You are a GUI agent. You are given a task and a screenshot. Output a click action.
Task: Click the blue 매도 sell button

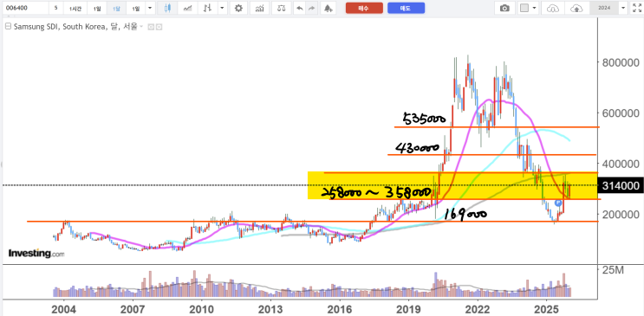click(x=406, y=8)
